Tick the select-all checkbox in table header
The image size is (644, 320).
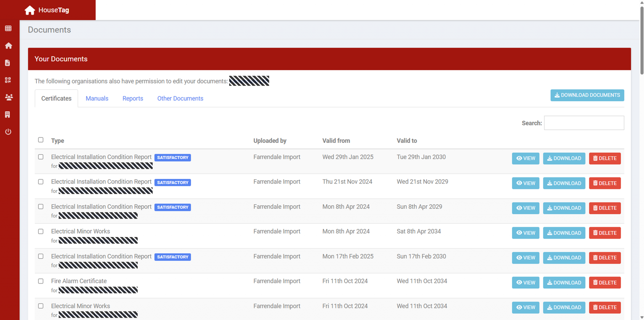point(41,140)
